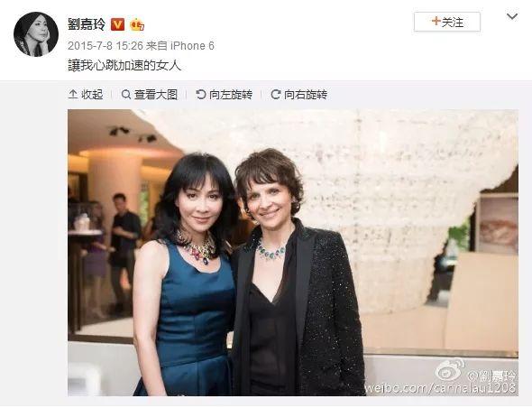This screenshot has height=408, width=532.
Task: Open the 2015-7-8 15:26 timestamp link
Action: (x=105, y=45)
